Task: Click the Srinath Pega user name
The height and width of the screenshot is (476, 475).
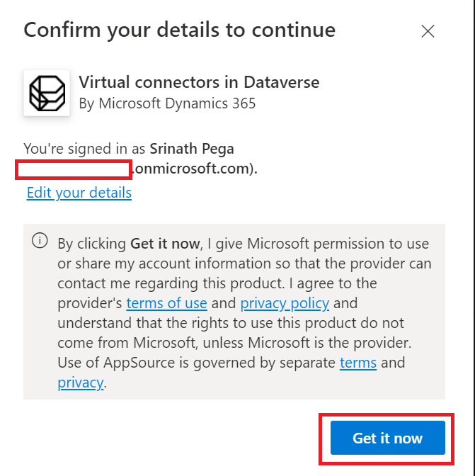Action: (x=192, y=149)
